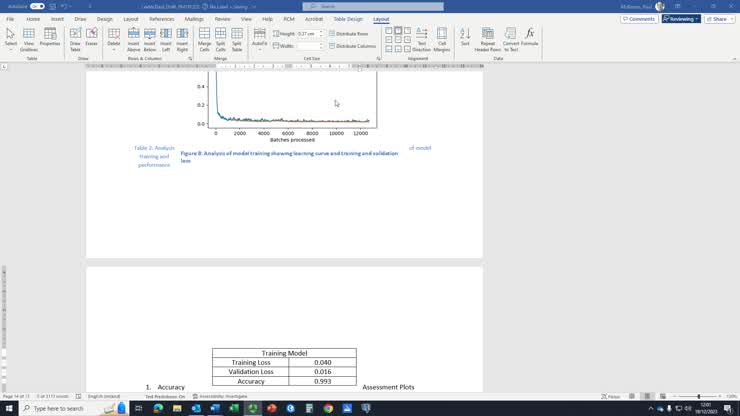This screenshot has height=416, width=740.
Task: Open the Formula dialog icon
Action: pos(529,38)
